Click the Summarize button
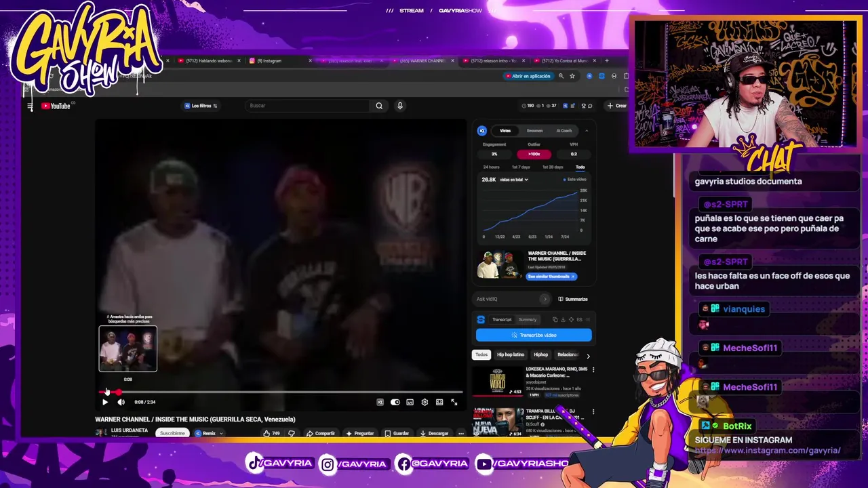Viewport: 868px width, 488px height. point(573,299)
